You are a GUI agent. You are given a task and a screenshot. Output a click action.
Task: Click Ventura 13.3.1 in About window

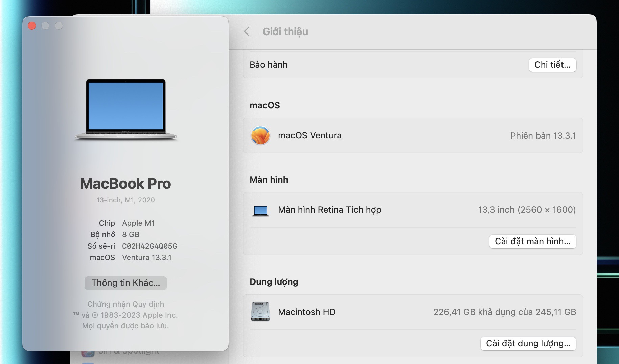(x=147, y=257)
